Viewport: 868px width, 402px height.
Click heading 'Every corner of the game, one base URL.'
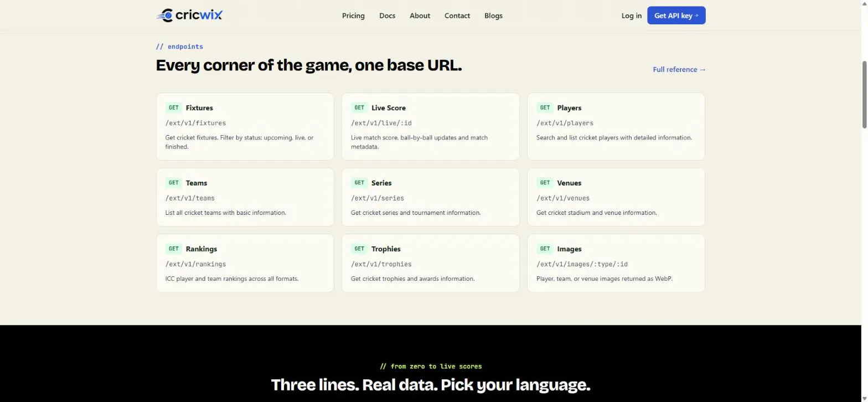(309, 65)
